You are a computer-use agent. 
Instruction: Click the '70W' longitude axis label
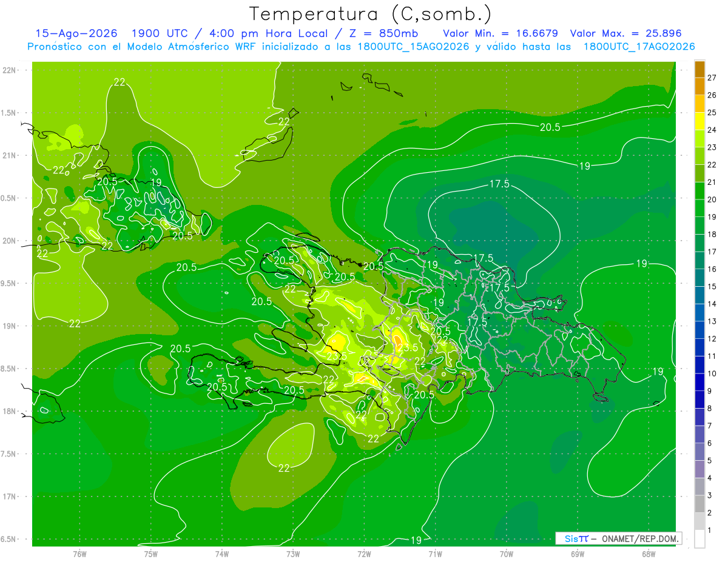pyautogui.click(x=506, y=554)
